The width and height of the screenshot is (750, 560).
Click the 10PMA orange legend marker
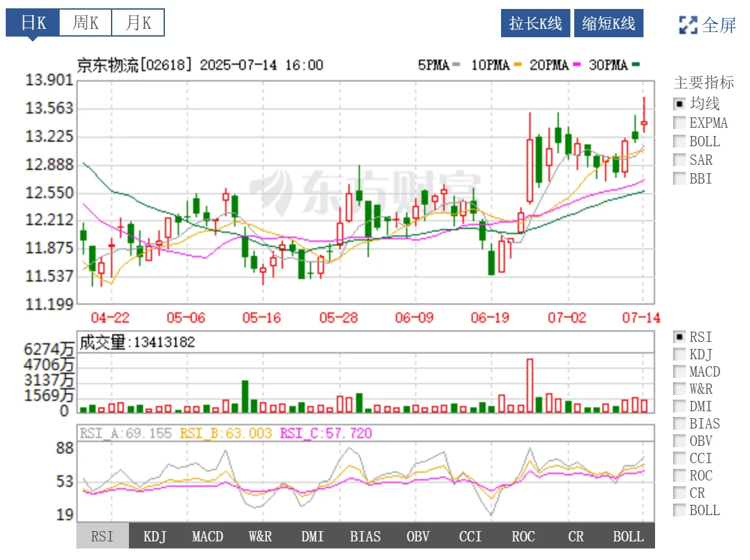(x=518, y=65)
